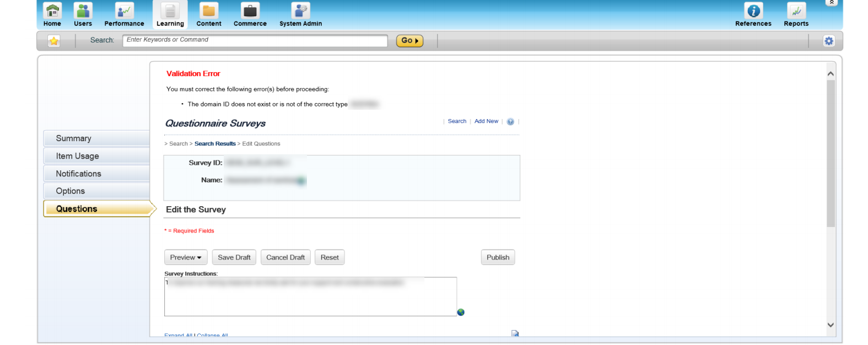
Task: Click the Reset button
Action: click(330, 257)
